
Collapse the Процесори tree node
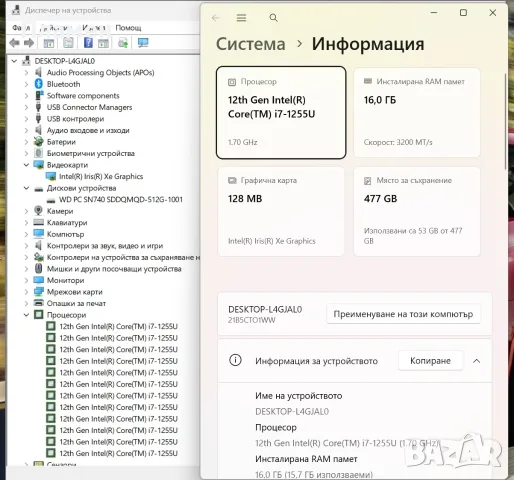(26, 315)
